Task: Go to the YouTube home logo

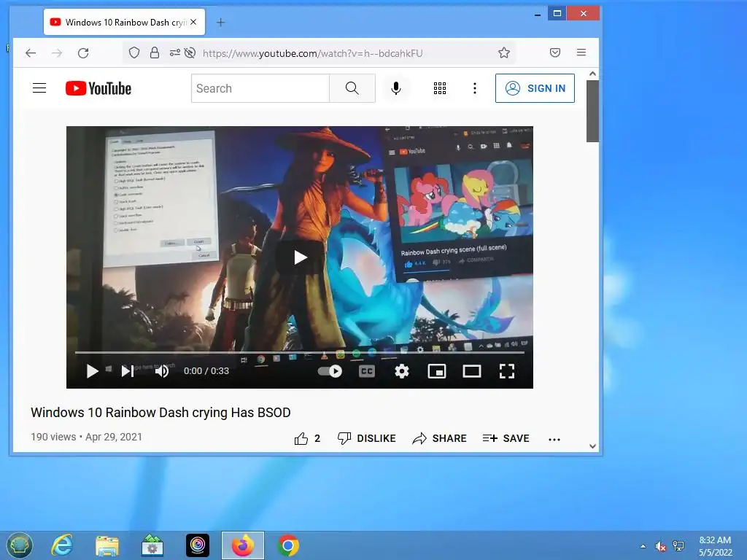Action: 98,88
